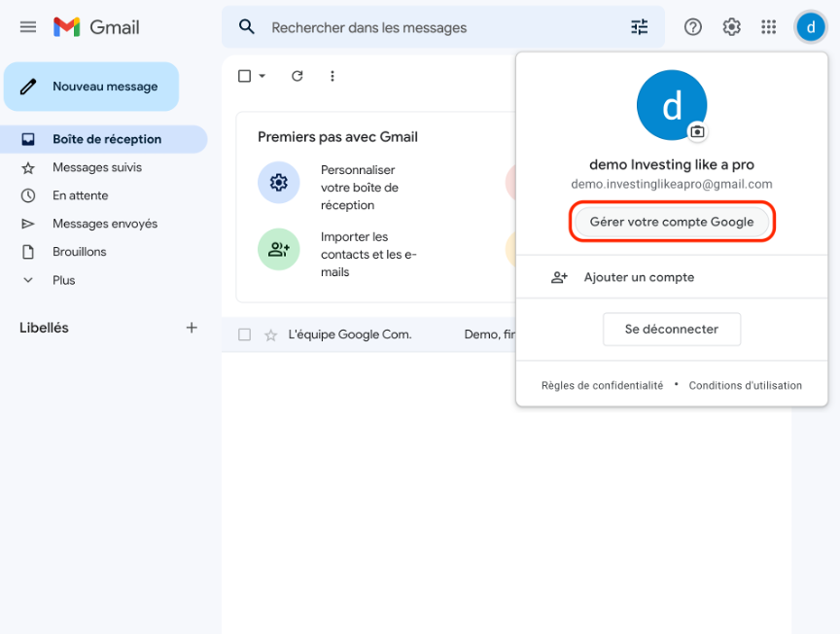
Task: Open Règles de confidentialité link
Action: pos(602,385)
